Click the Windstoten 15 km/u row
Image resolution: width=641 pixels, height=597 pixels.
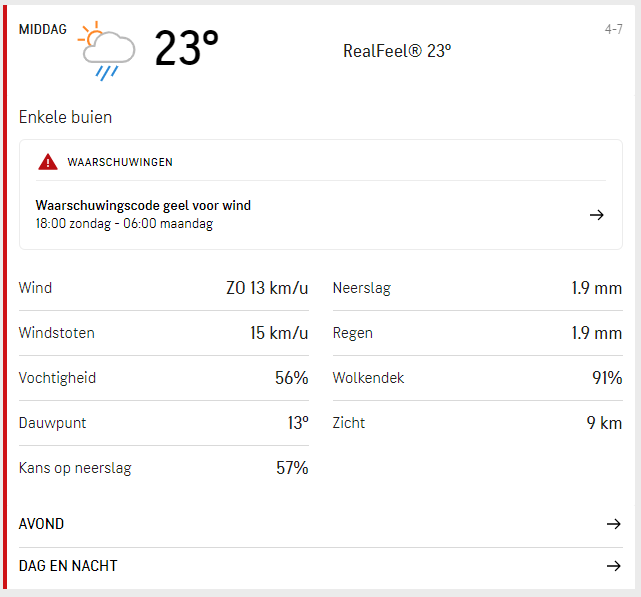(163, 333)
